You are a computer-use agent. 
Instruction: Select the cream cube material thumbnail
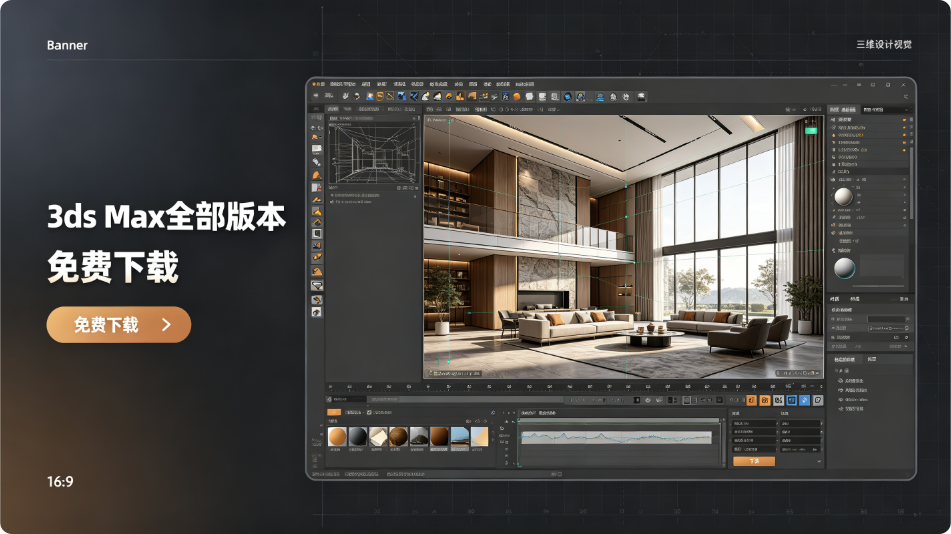point(378,436)
